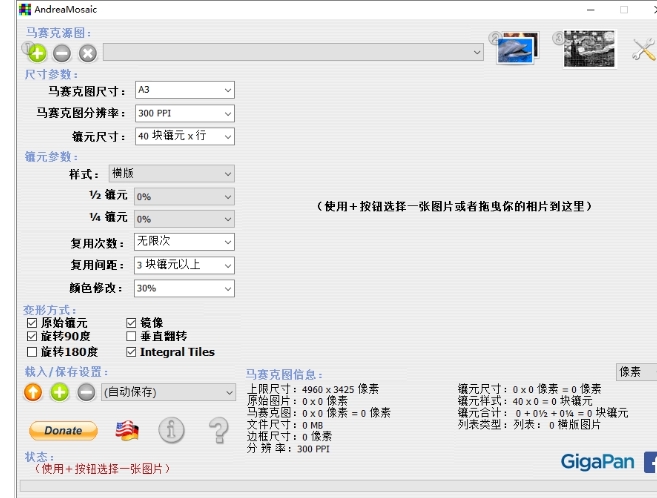Click the 上限尺寸 4960 x 3425 像素 text
Screen dimensions: 657x498
pyautogui.click(x=313, y=389)
